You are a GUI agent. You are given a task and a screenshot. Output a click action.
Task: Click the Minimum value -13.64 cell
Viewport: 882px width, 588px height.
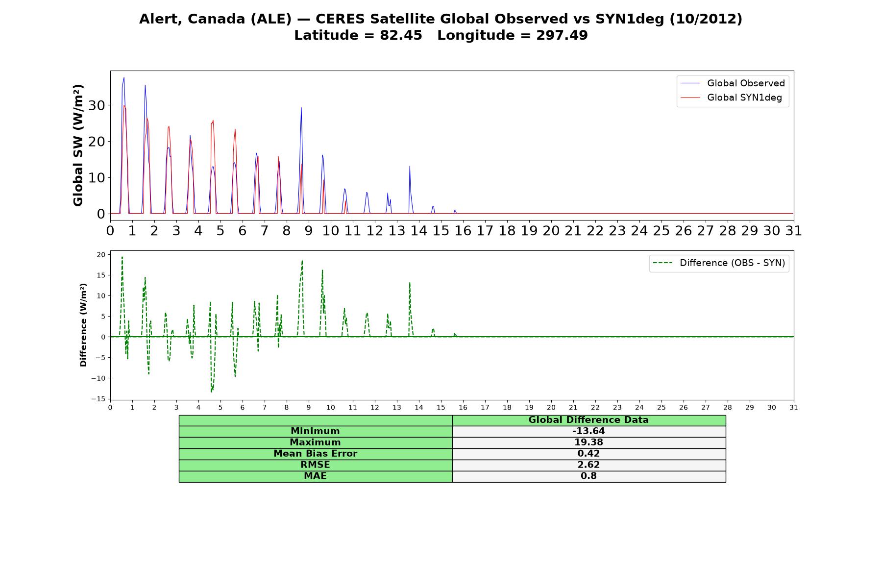588,431
